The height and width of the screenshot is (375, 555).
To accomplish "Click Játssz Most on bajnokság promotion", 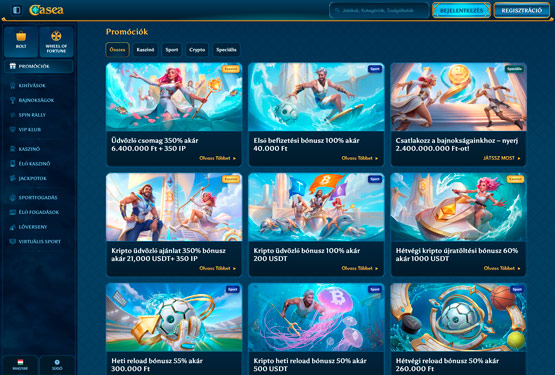I will 502,158.
